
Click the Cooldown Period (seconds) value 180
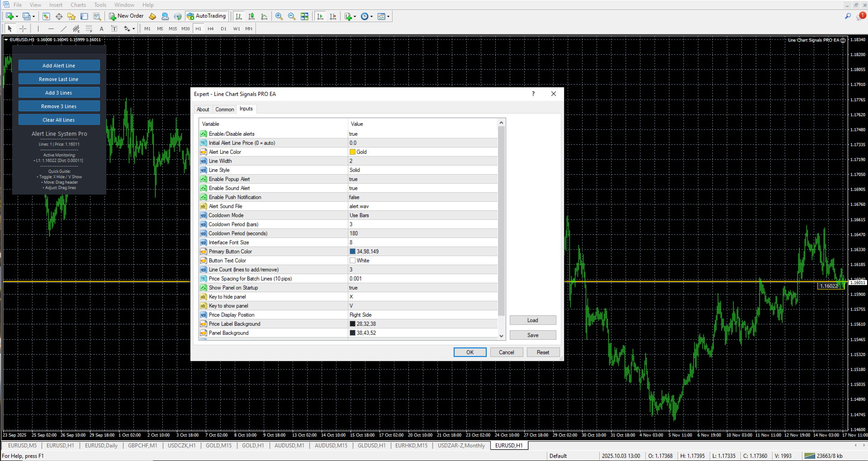tap(354, 233)
